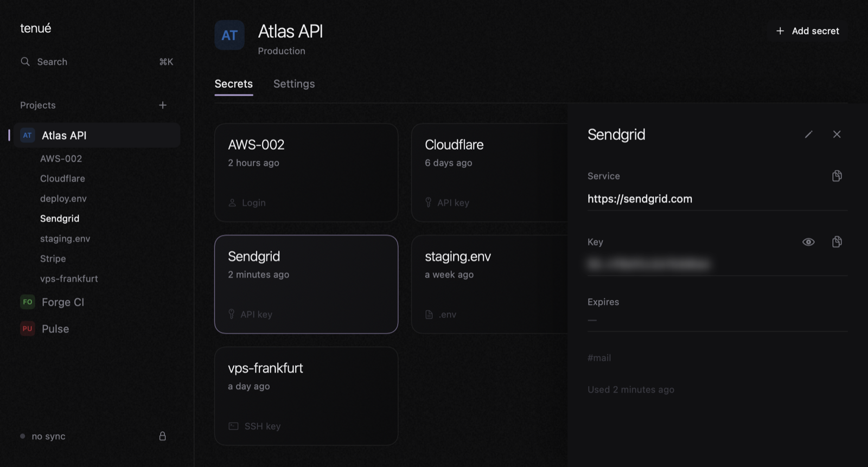Click the key icon on Sendgrid card
This screenshot has height=467, width=868.
pos(232,315)
